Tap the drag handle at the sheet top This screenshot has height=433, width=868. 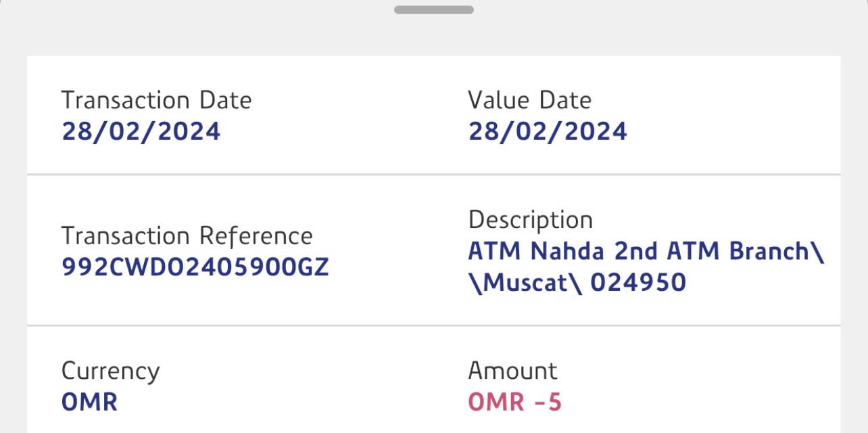(434, 9)
